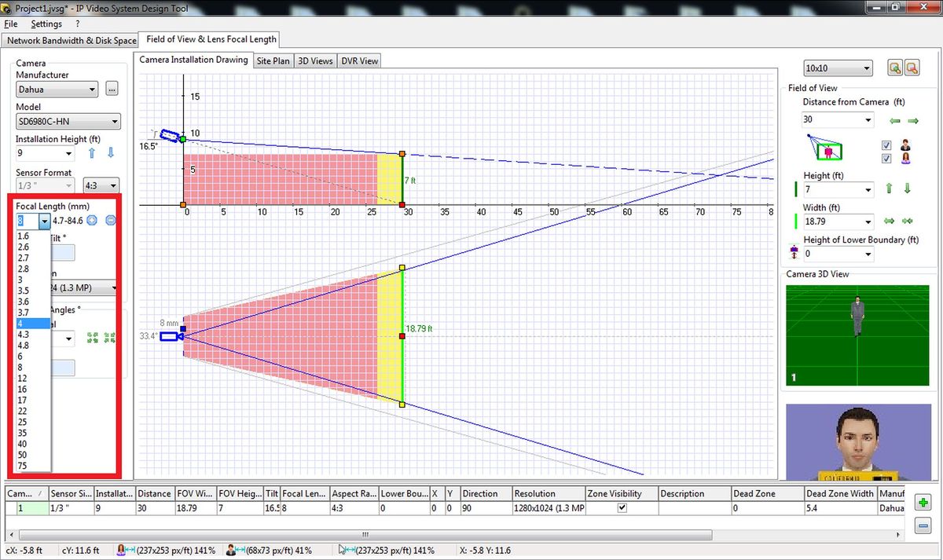
Task: Decrease installation height with blue down arrow
Action: point(111,153)
